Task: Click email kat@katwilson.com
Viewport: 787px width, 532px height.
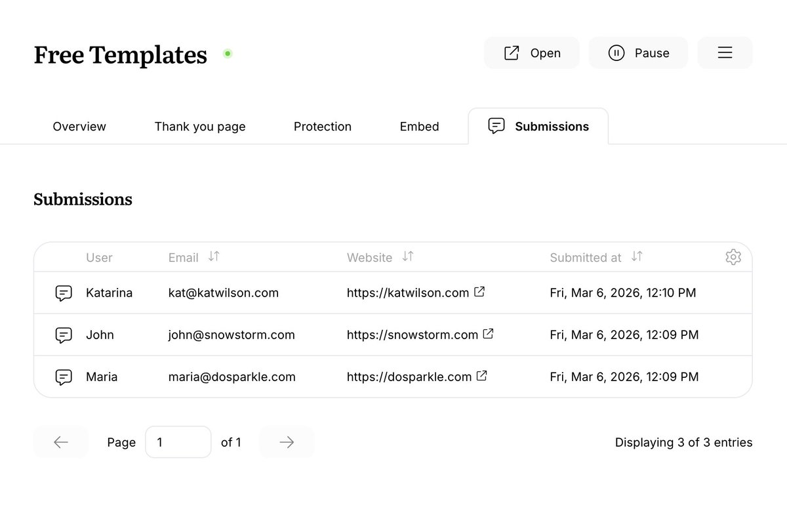Action: tap(224, 293)
